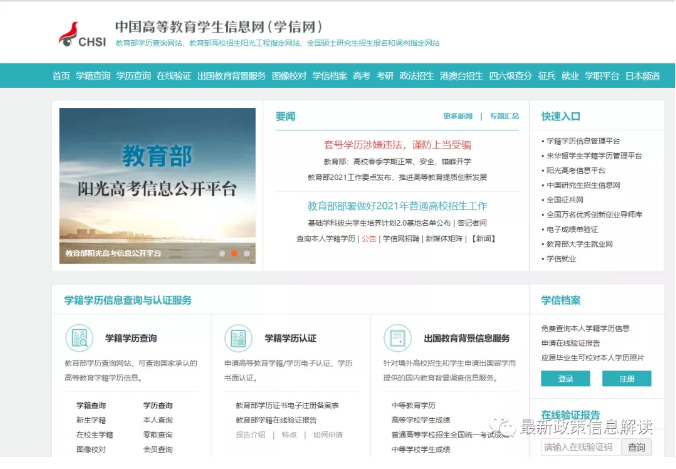Open red headline 套号学历涉嫌违法
The height and width of the screenshot is (469, 676).
click(397, 144)
